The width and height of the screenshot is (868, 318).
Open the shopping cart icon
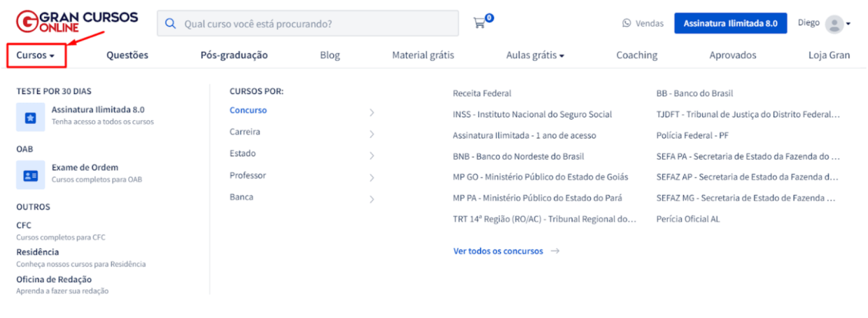(479, 23)
